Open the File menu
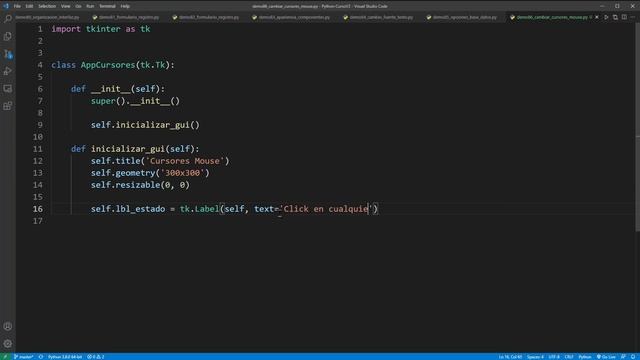640x360 pixels. coord(17,6)
